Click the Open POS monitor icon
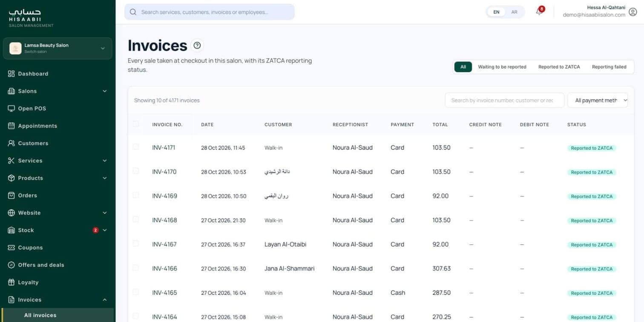644x322 pixels. [11, 109]
